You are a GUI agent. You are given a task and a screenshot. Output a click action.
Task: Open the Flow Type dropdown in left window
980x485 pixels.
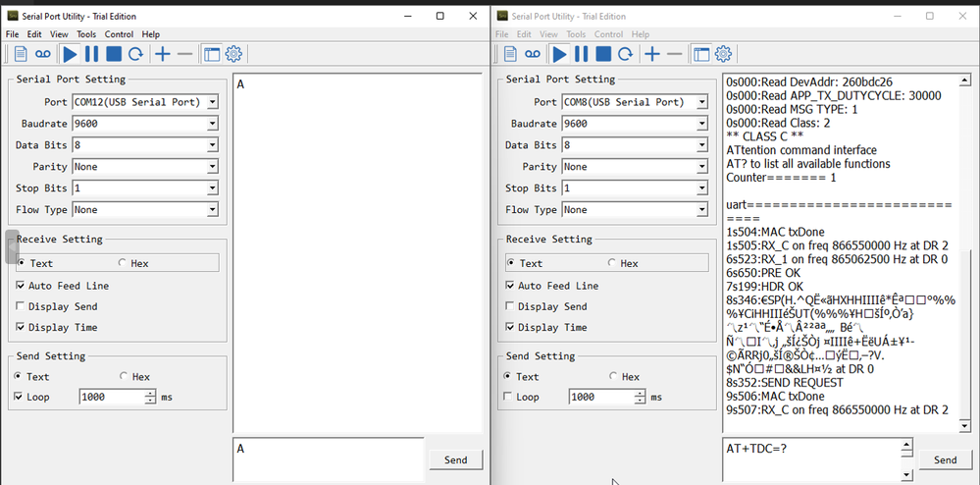coord(213,210)
